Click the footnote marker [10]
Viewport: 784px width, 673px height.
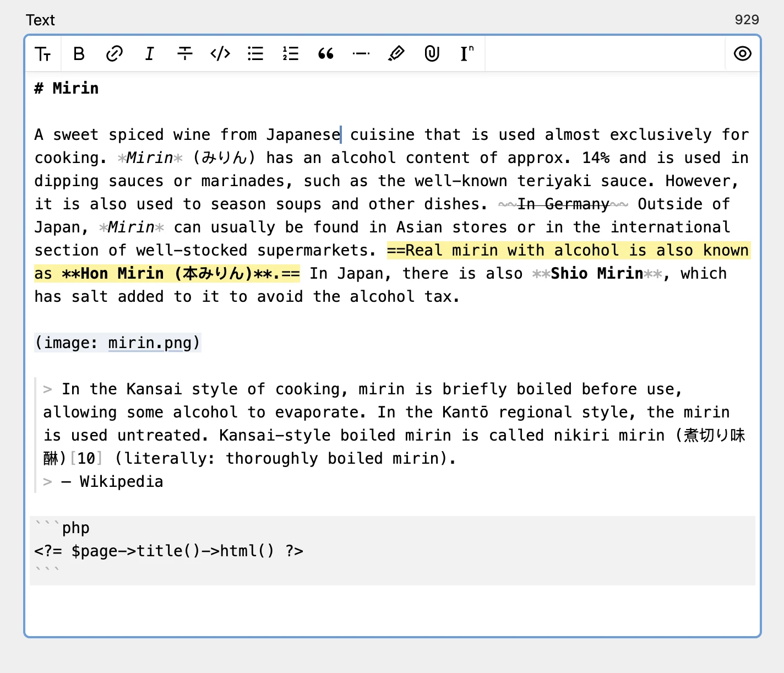click(86, 458)
